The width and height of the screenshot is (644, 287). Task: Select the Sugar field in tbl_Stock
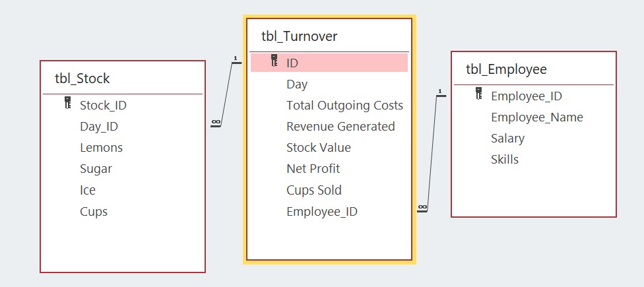click(96, 168)
